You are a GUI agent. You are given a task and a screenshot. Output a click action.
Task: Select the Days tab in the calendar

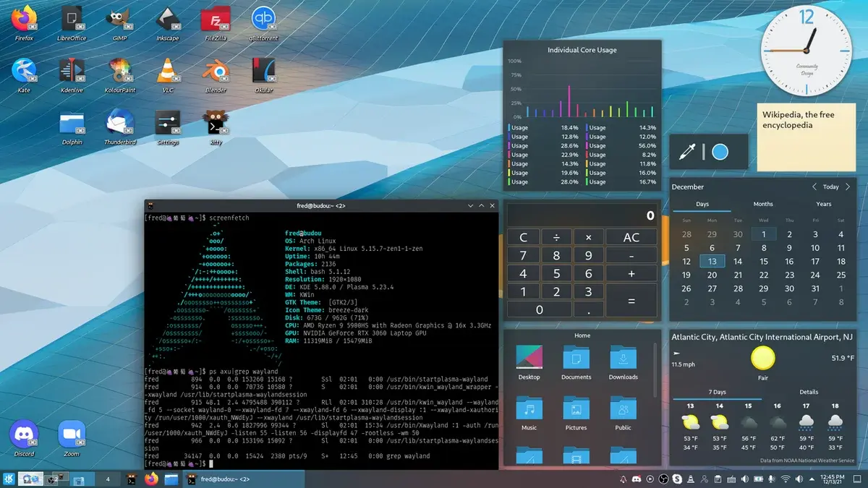tap(702, 204)
